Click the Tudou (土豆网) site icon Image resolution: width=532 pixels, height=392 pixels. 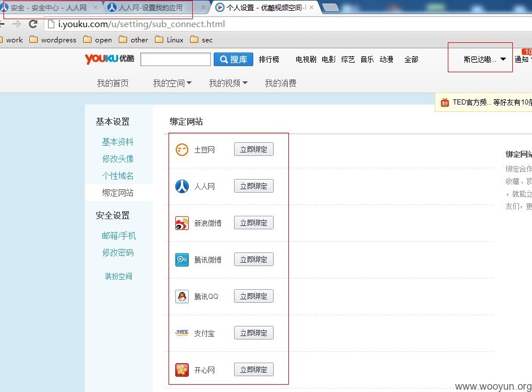tap(182, 150)
